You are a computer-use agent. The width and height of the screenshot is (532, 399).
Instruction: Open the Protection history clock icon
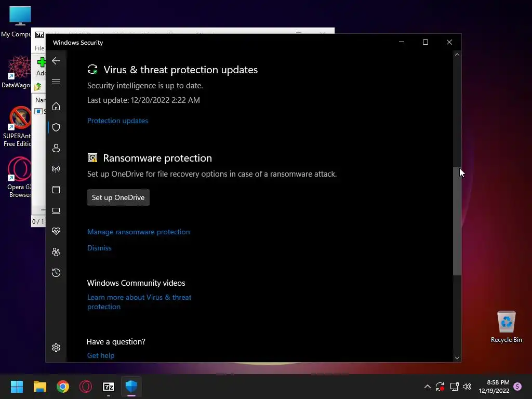coord(56,273)
